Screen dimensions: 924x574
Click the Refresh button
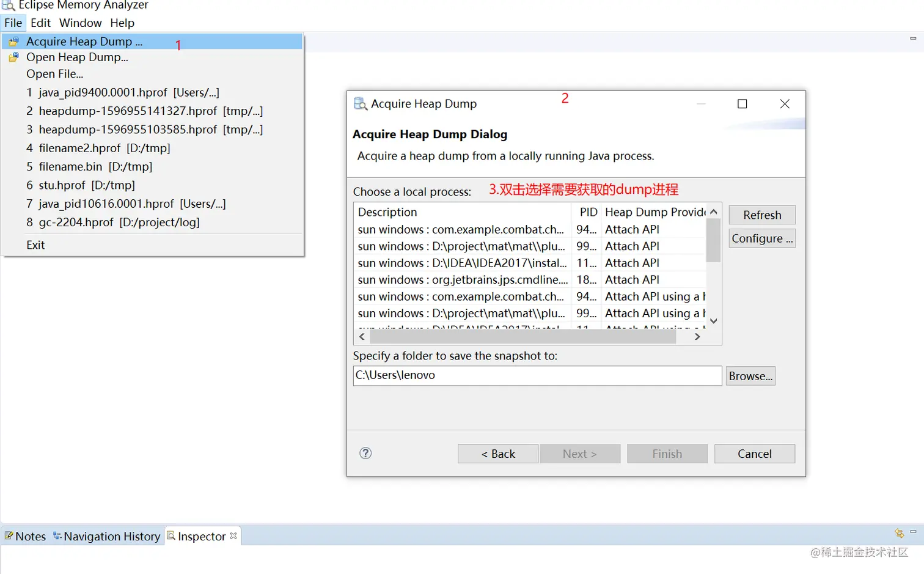pos(762,215)
